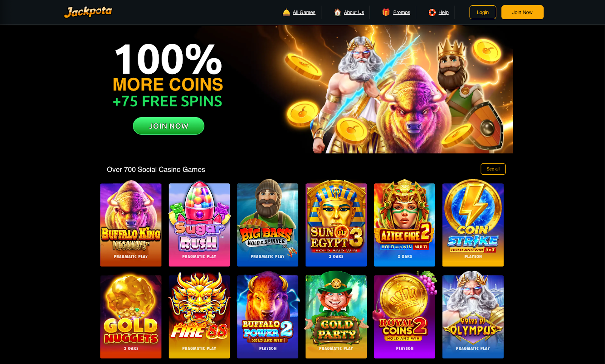
Task: Click the orange Join Now header button
Action: tap(522, 12)
